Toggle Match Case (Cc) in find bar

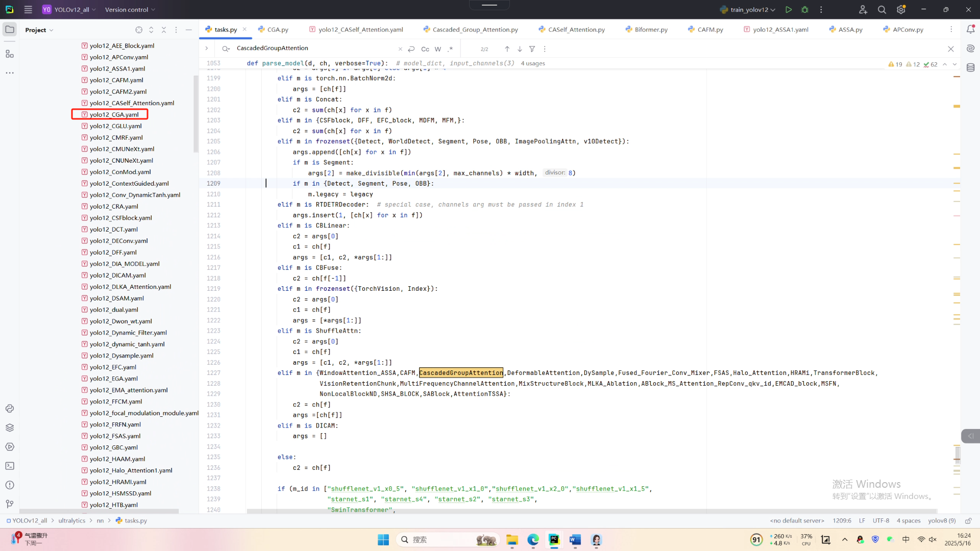425,49
